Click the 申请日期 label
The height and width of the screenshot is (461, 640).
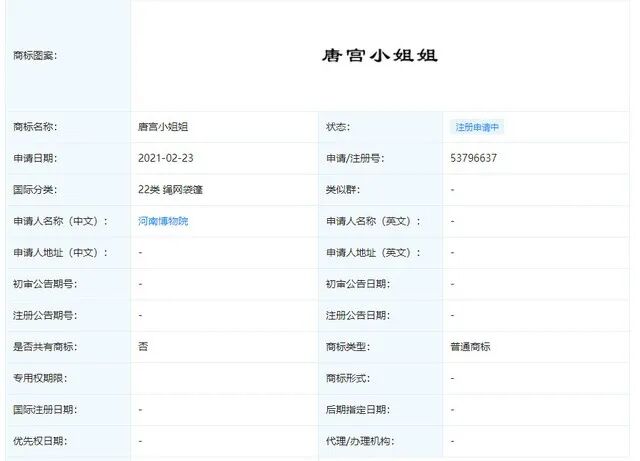(35, 158)
